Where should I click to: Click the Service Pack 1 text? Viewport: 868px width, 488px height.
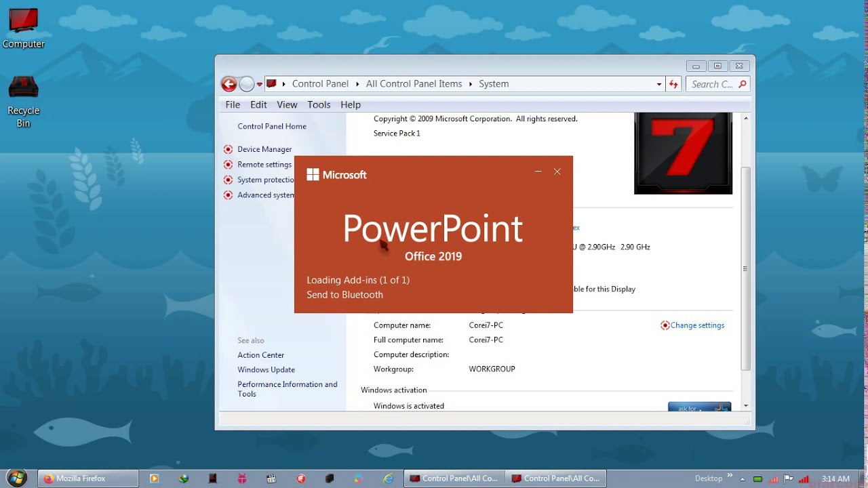(397, 134)
